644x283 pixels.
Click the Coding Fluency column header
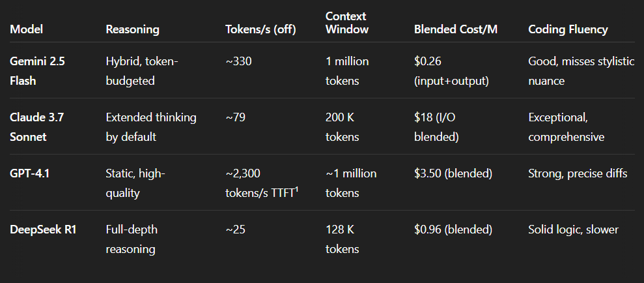coord(568,29)
